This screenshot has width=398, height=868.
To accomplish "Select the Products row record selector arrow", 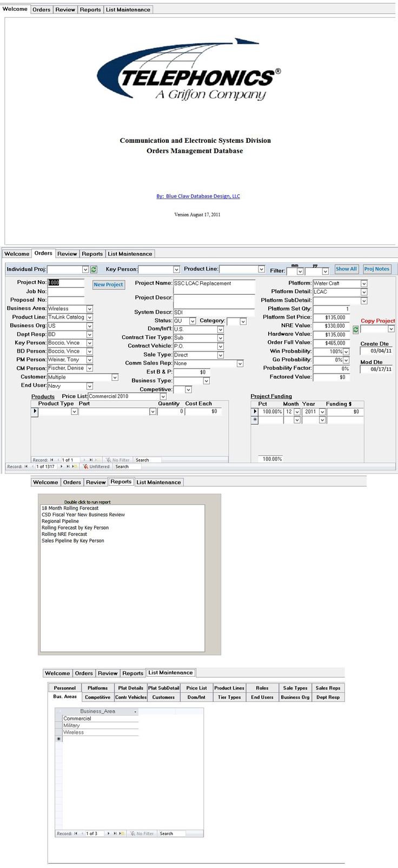I will (35, 412).
